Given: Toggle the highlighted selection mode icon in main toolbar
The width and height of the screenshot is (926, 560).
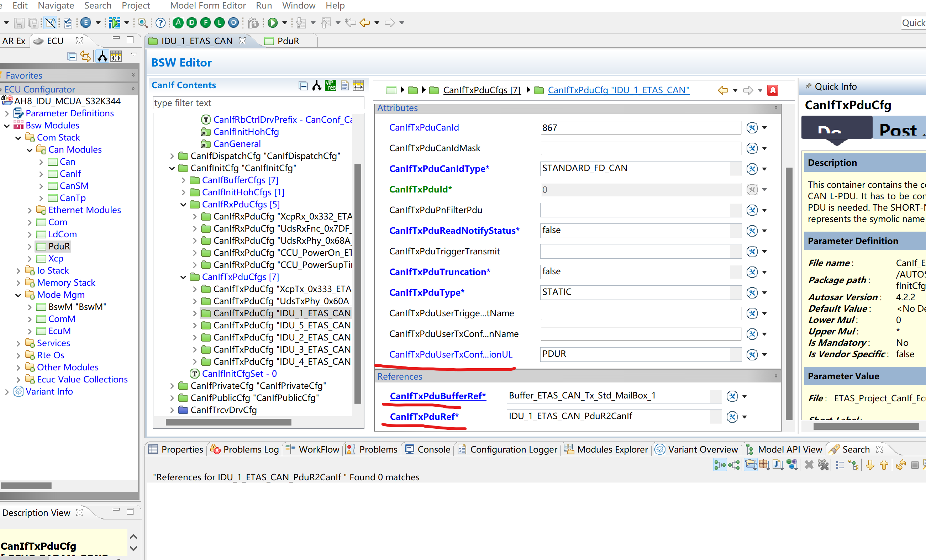Looking at the screenshot, I should 50,22.
